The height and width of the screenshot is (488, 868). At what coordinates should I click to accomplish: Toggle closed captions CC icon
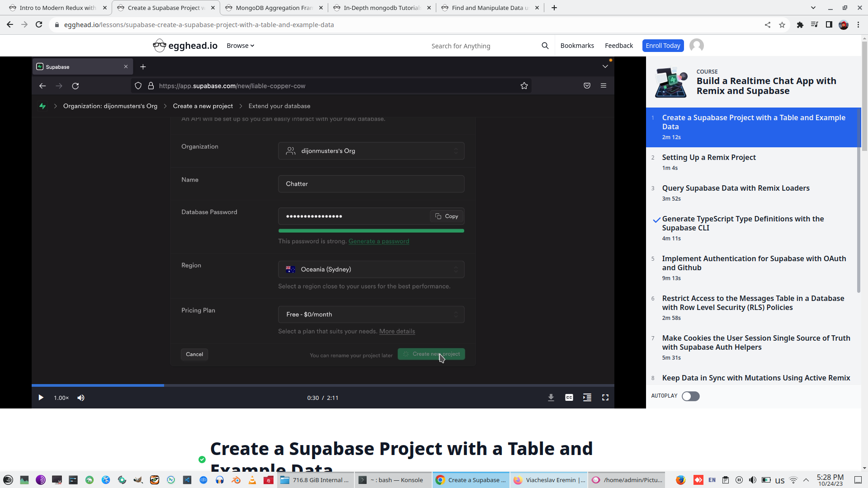(x=569, y=398)
